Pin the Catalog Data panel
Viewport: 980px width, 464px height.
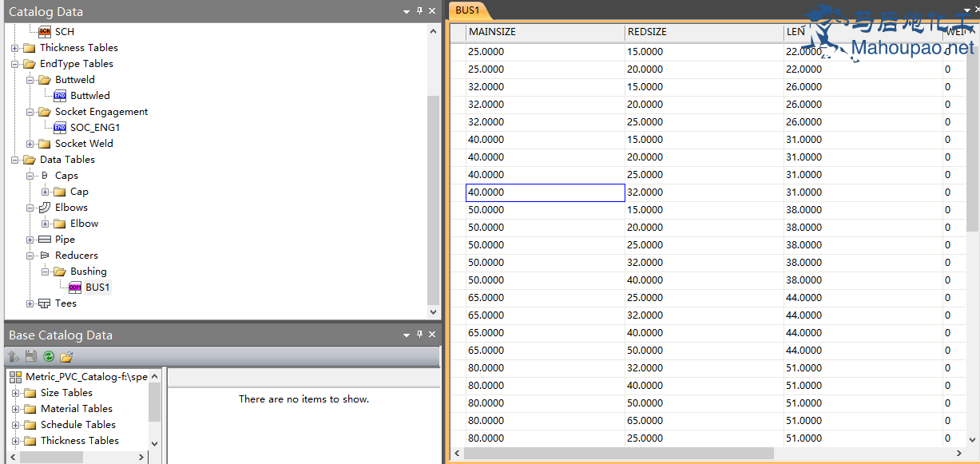point(420,11)
